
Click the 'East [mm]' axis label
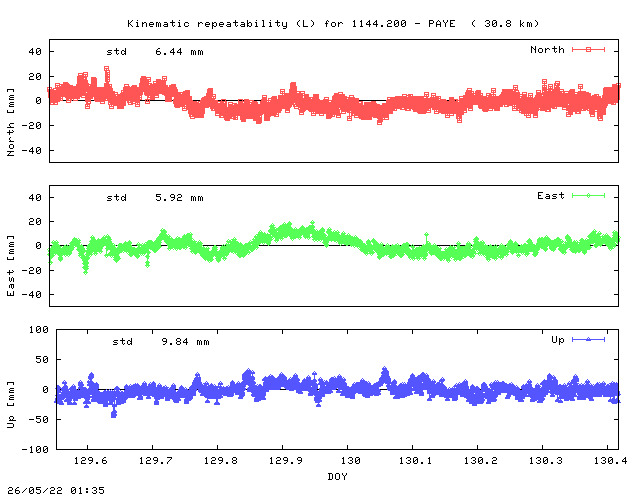[11, 266]
